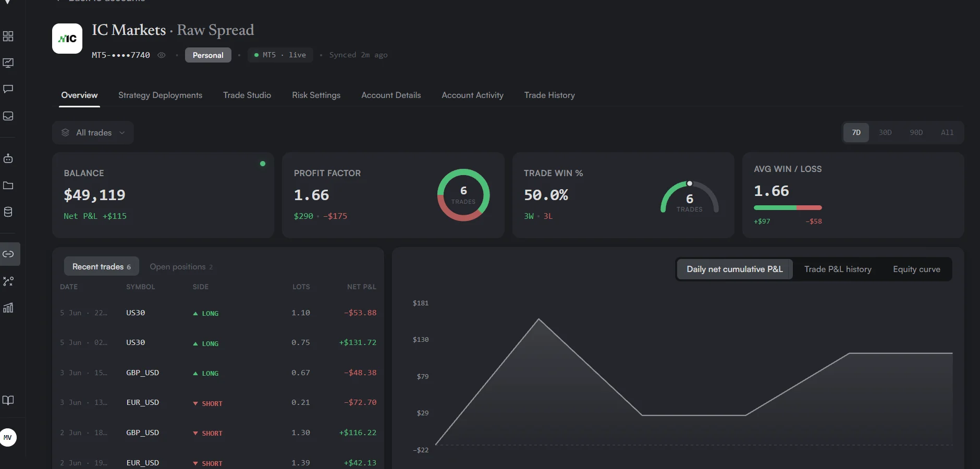Click the Net P&L +$115 text
Screen dimensions: 980x469
coord(95,216)
